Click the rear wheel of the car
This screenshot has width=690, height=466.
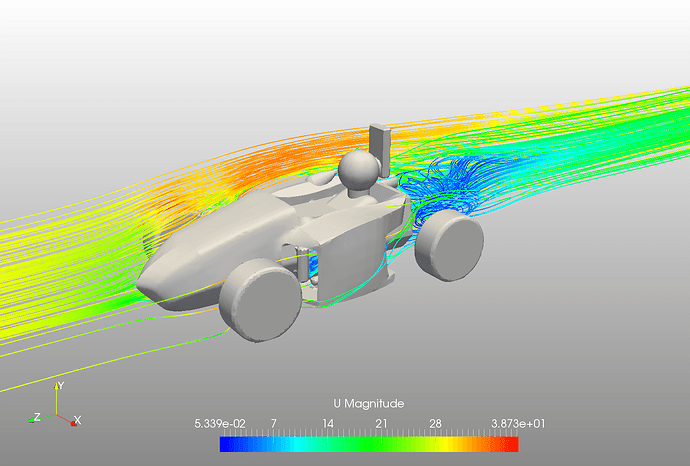pos(449,245)
